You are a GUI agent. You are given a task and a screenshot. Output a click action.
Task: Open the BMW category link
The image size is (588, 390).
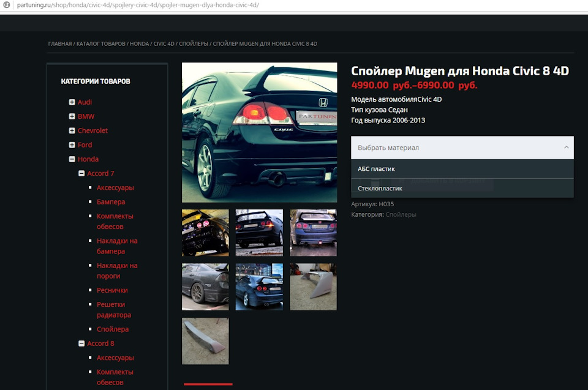tap(86, 116)
